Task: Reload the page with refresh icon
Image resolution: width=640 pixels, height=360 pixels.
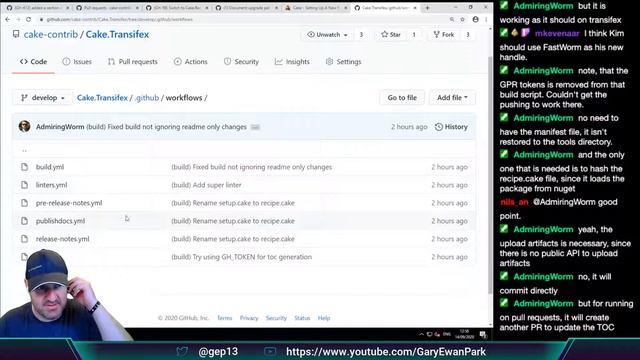Action: pos(28,19)
